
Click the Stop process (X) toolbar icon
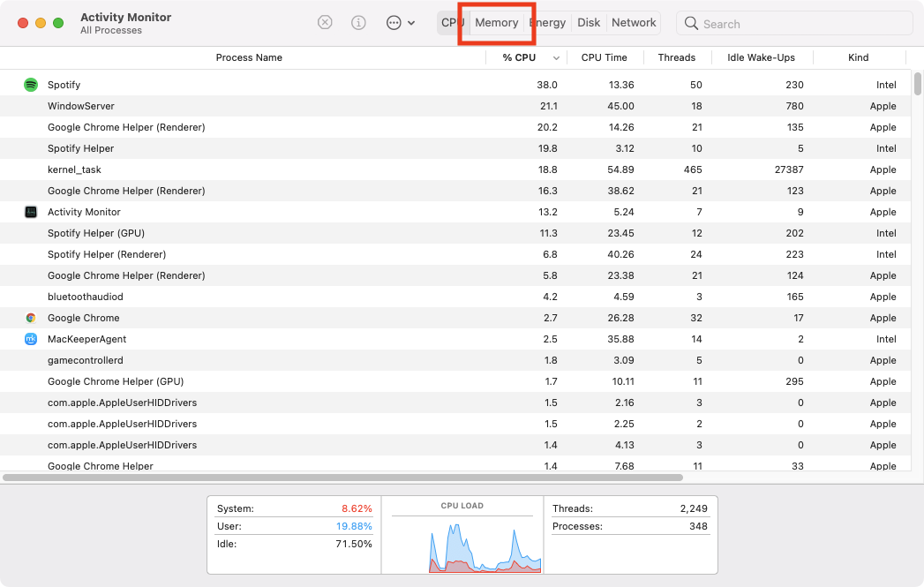[325, 22]
